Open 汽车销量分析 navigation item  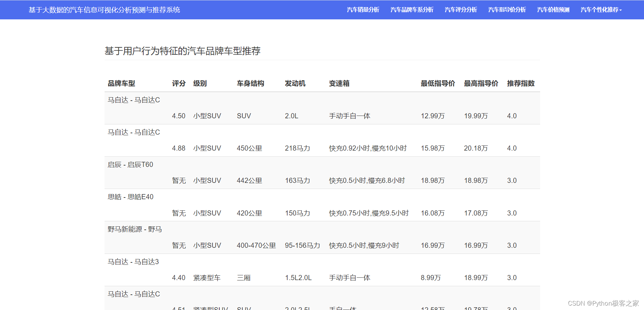(363, 10)
